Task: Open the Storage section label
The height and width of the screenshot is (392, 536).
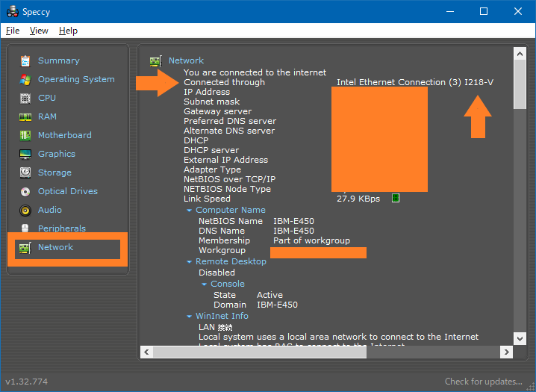Action: pyautogui.click(x=54, y=172)
